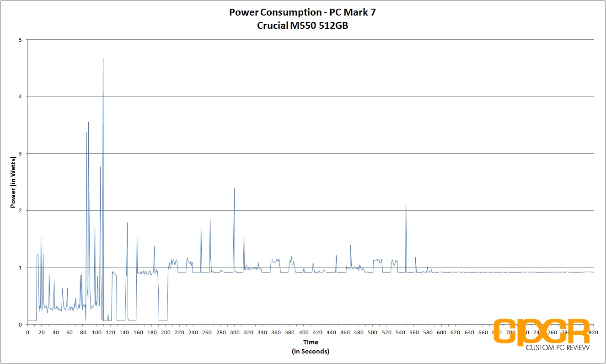Click the '(in Seconds)' axis caption
This screenshot has height=364, width=606.
[311, 351]
